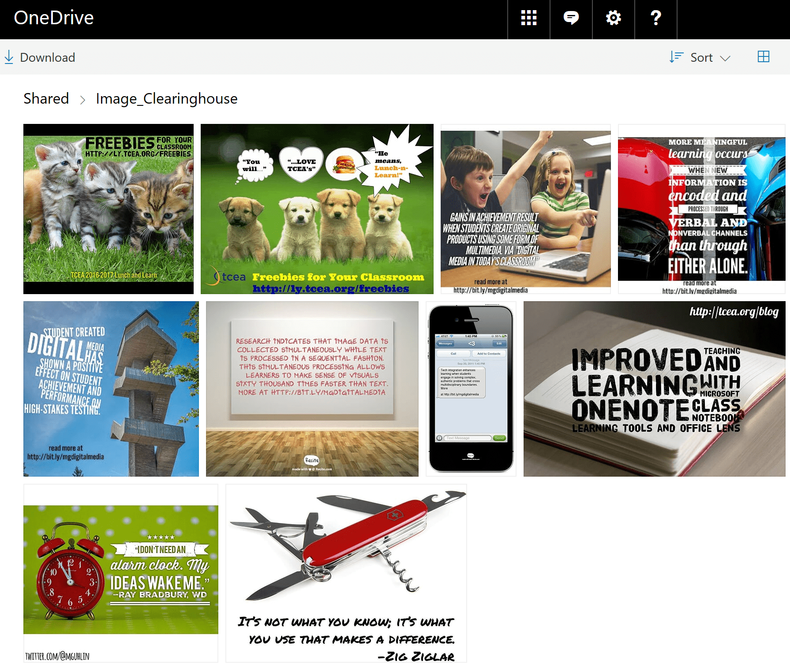Open the chat feedback icon

571,18
